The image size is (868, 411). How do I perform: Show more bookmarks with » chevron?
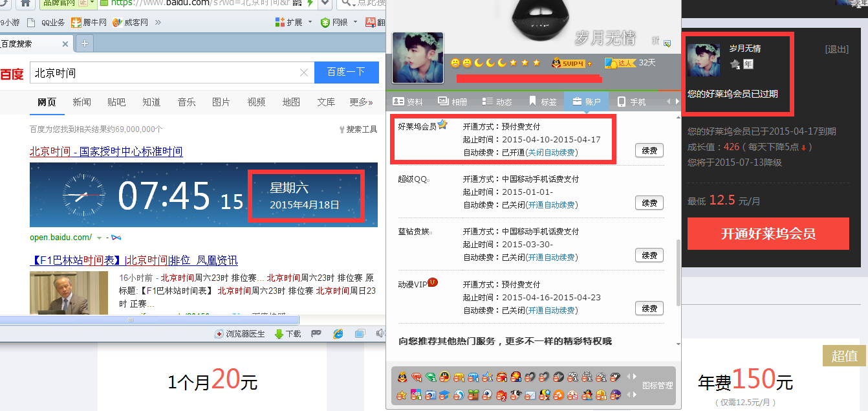(x=158, y=23)
